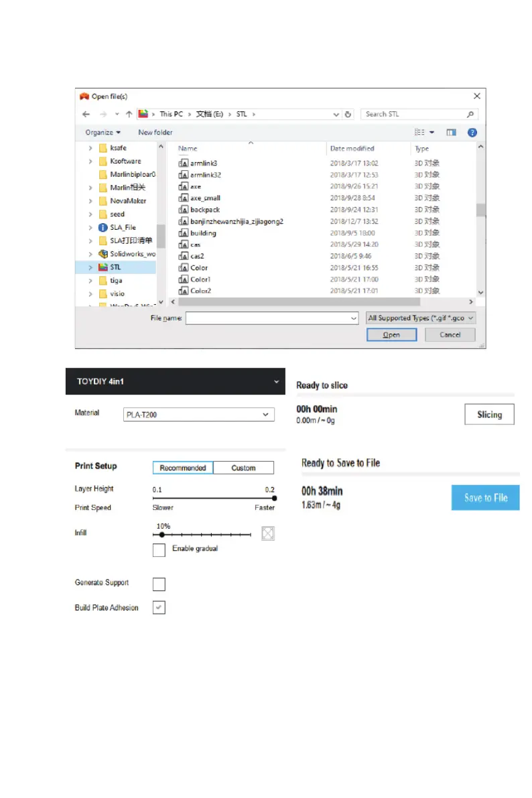Select the seed folder in tree

coord(117,214)
